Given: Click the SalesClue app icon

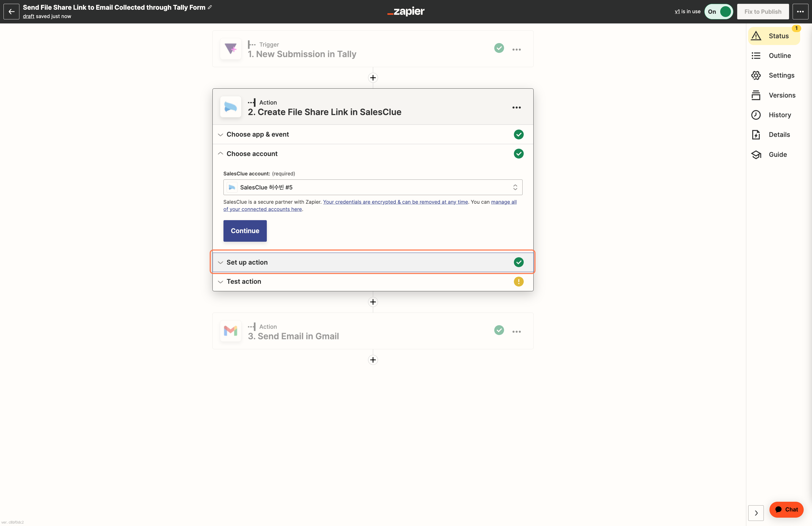Looking at the screenshot, I should coord(231,107).
